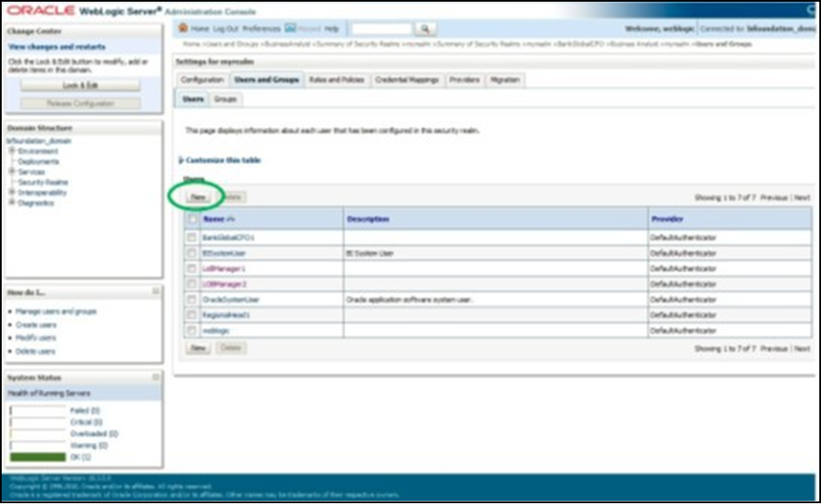
Task: Minimize the How do I panel
Action: [x=156, y=292]
